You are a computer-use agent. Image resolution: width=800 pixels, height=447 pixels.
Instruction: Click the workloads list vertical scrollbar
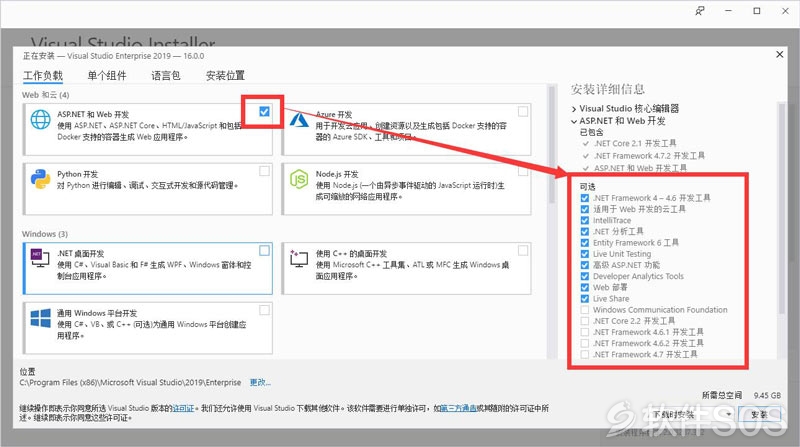pos(552,145)
